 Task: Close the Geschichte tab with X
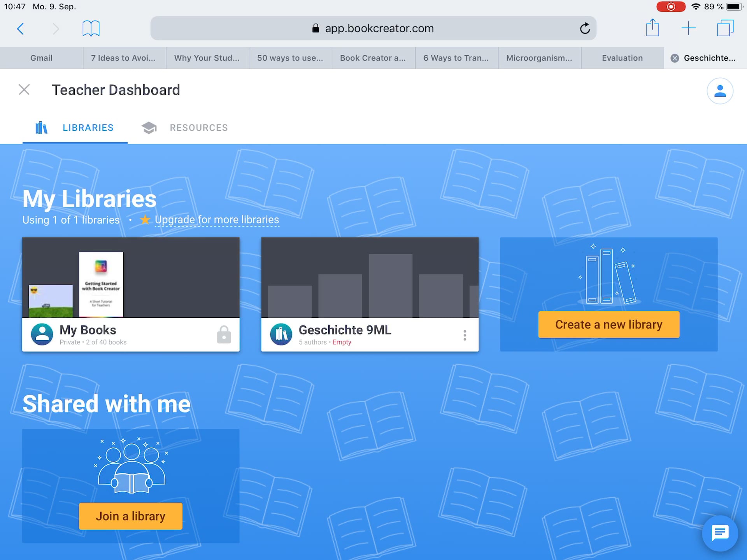click(x=675, y=58)
